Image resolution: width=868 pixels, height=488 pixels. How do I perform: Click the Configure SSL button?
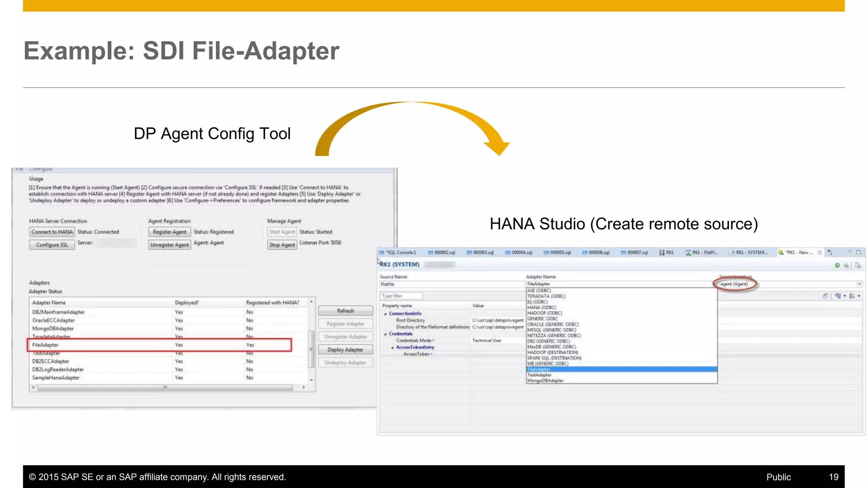pos(52,245)
